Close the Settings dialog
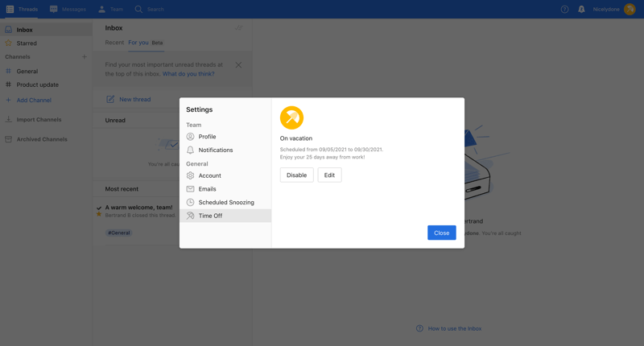 coord(441,233)
